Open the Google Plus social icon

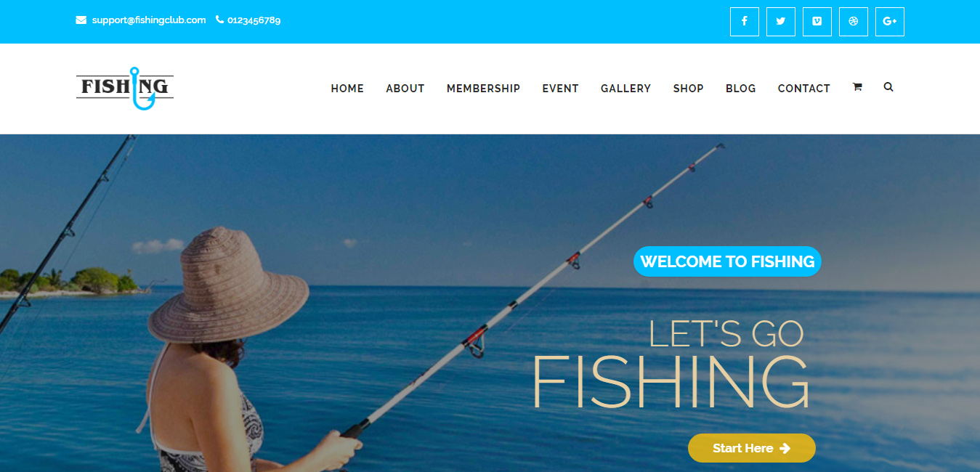point(890,22)
